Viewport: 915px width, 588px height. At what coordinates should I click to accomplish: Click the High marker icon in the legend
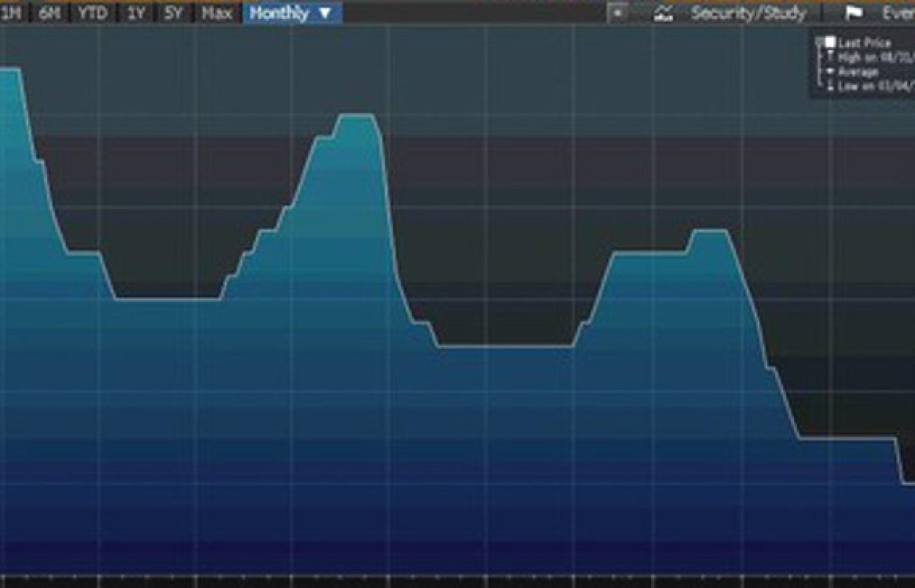coord(830,57)
